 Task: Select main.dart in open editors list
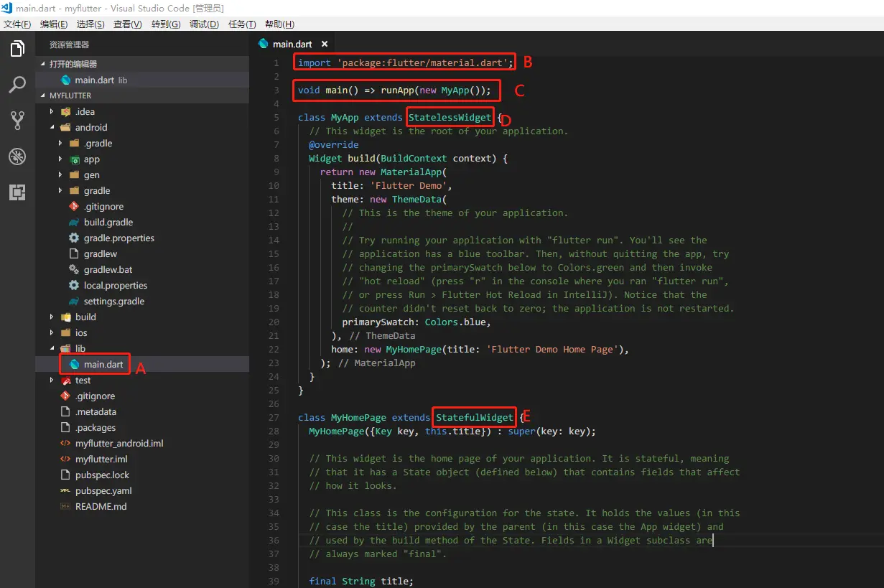click(x=142, y=80)
